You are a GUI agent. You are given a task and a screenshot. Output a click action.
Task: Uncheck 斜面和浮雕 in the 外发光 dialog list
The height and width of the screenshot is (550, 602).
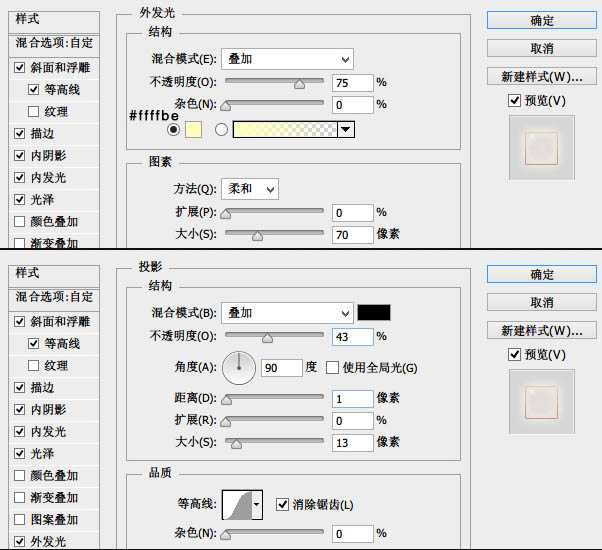(19, 68)
